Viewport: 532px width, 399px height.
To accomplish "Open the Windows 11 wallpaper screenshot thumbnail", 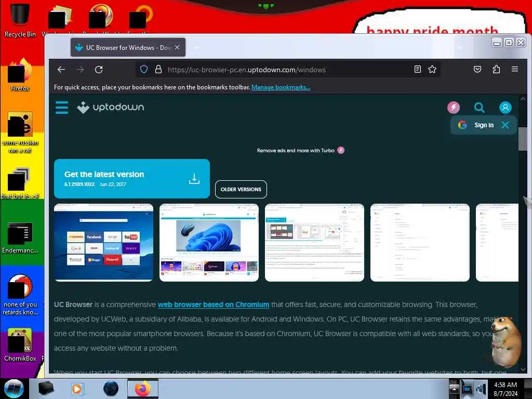I will [209, 243].
